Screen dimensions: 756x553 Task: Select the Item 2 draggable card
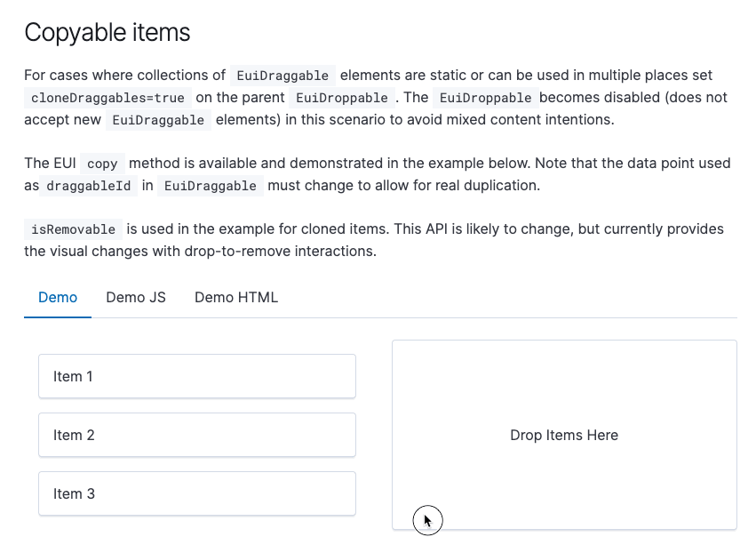[197, 435]
